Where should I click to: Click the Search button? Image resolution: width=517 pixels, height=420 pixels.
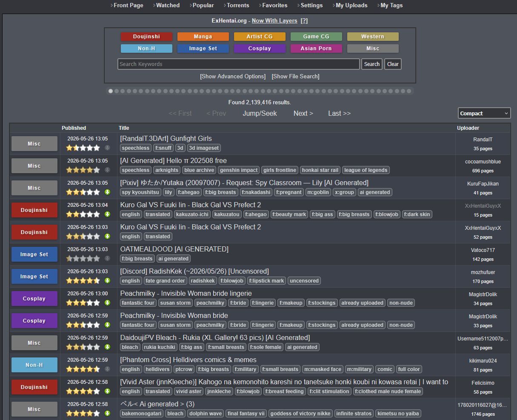click(372, 64)
